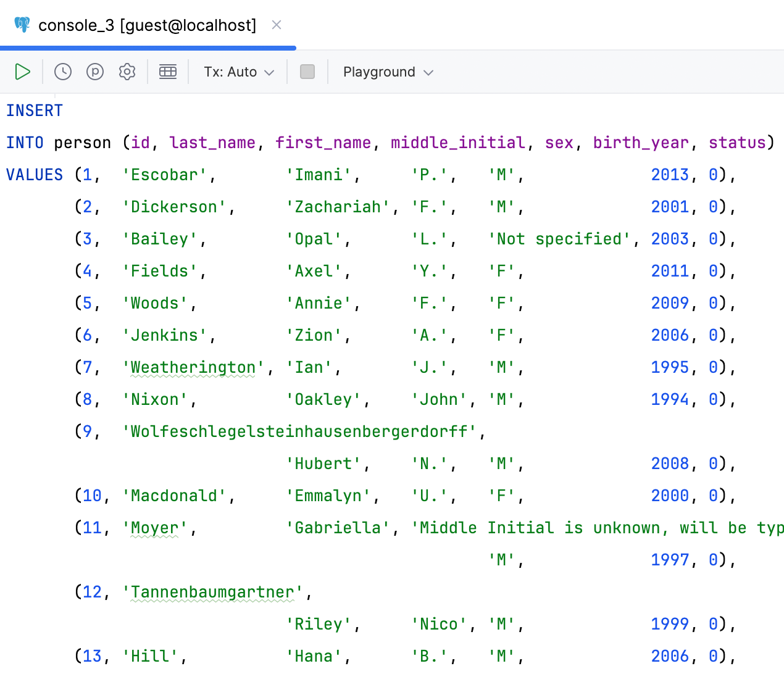Viewport: 784px width, 674px height.
Task: Click the grey stop square icon
Action: (x=307, y=72)
